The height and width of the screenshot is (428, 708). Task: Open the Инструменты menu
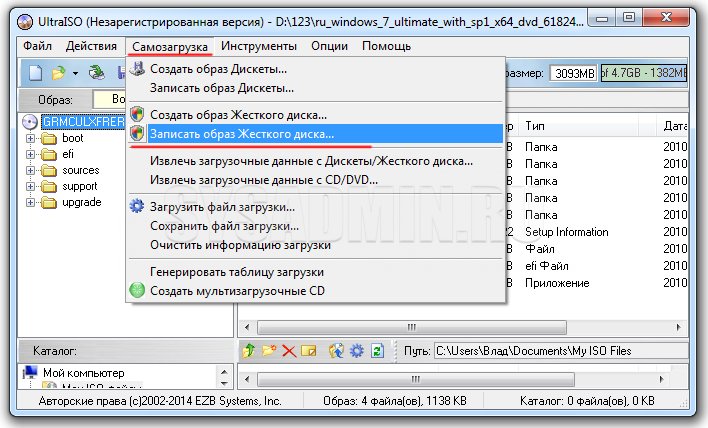[259, 46]
